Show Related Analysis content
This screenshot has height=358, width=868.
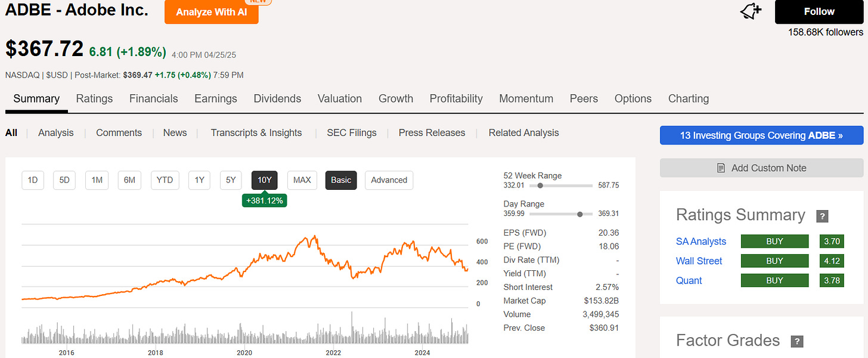[524, 132]
